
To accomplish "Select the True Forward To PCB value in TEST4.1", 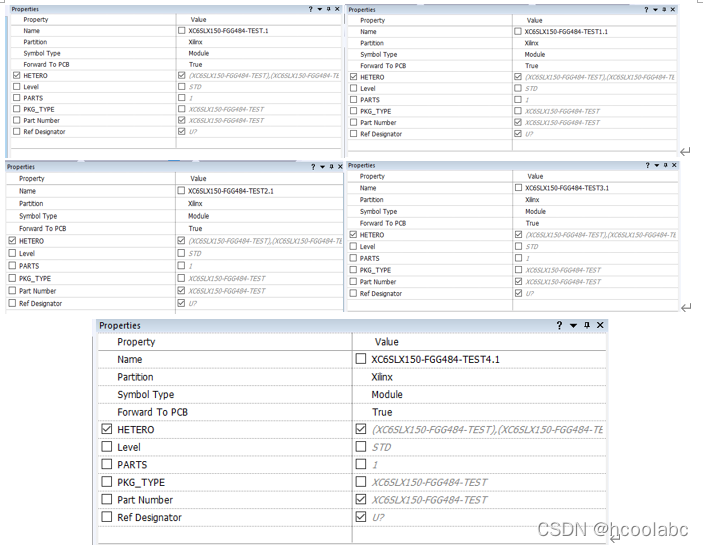I will pos(382,412).
